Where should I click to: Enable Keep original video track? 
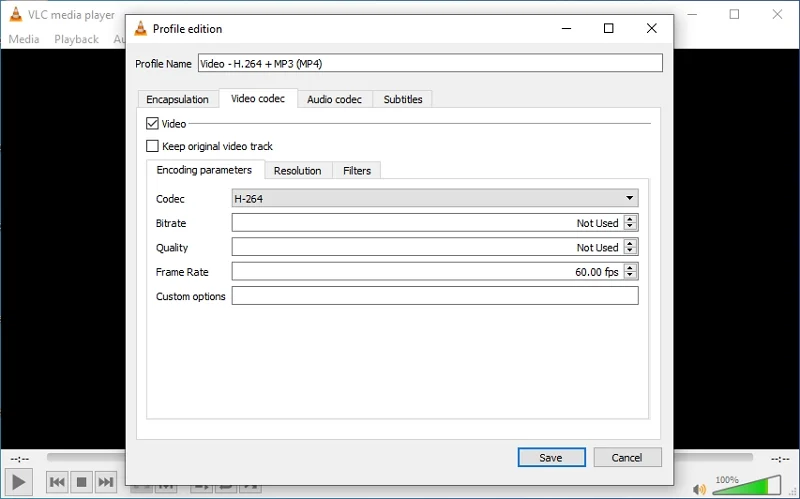coord(152,146)
